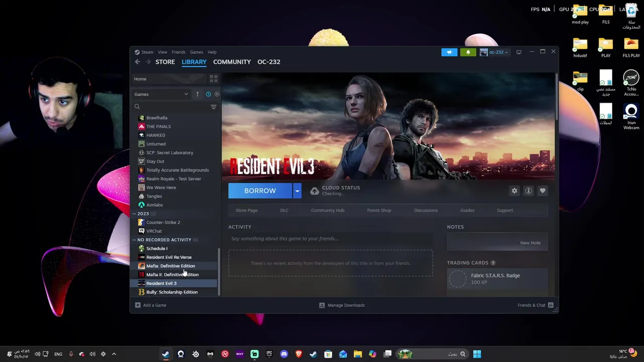Add Resident Evil 3 to favorites heart
This screenshot has height=362, width=644.
542,191
